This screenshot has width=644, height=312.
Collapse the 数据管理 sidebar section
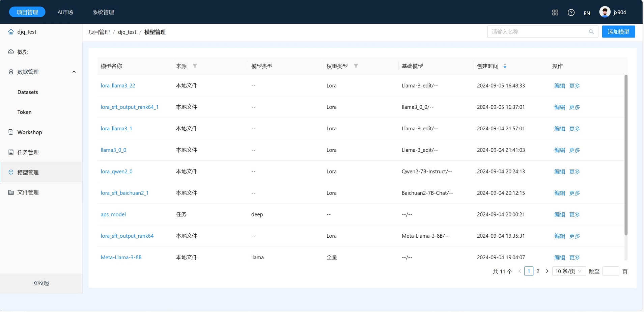74,72
